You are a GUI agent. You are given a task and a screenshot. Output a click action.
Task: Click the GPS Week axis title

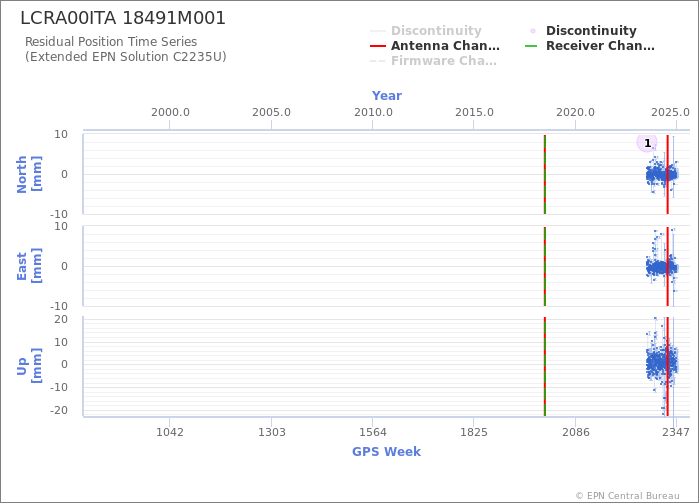pos(386,451)
